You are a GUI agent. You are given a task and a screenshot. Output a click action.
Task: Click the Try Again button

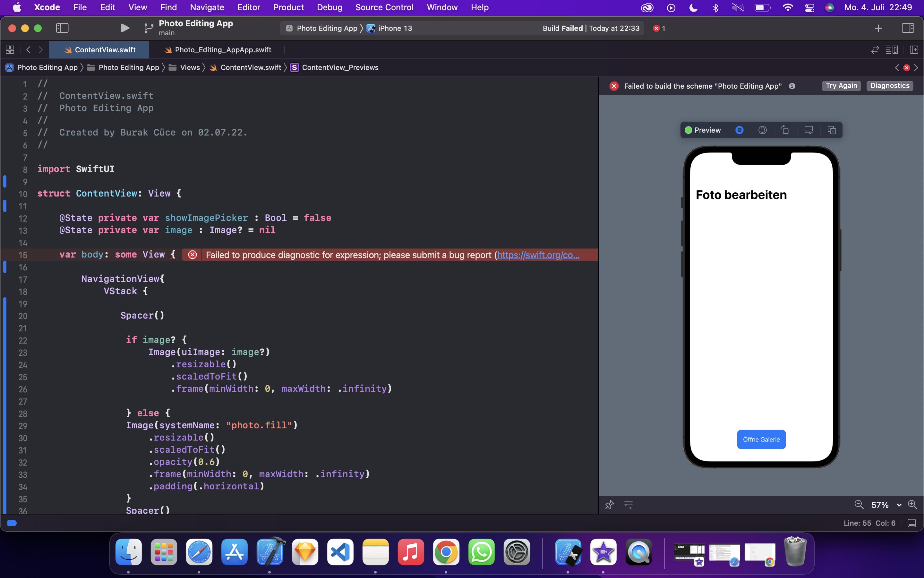(x=841, y=86)
